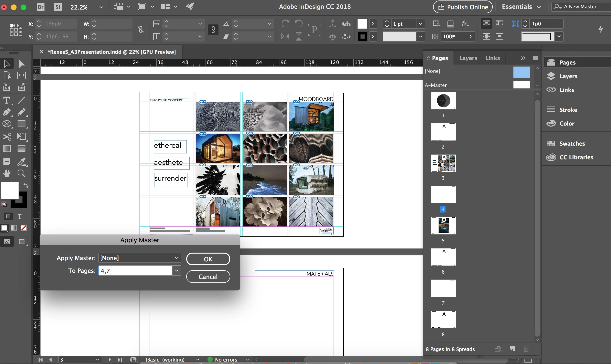
Task: Click the trash icon in Pages panel
Action: tap(526, 349)
